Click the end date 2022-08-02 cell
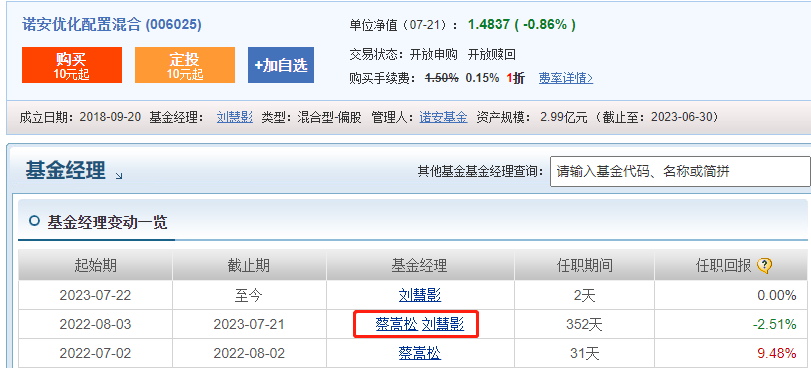 pyautogui.click(x=249, y=354)
